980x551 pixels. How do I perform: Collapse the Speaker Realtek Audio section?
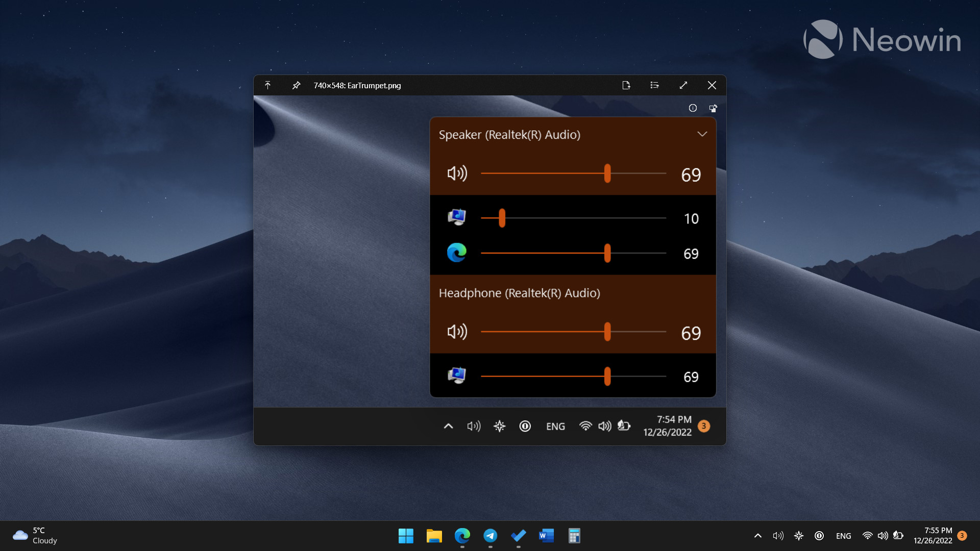click(x=701, y=134)
